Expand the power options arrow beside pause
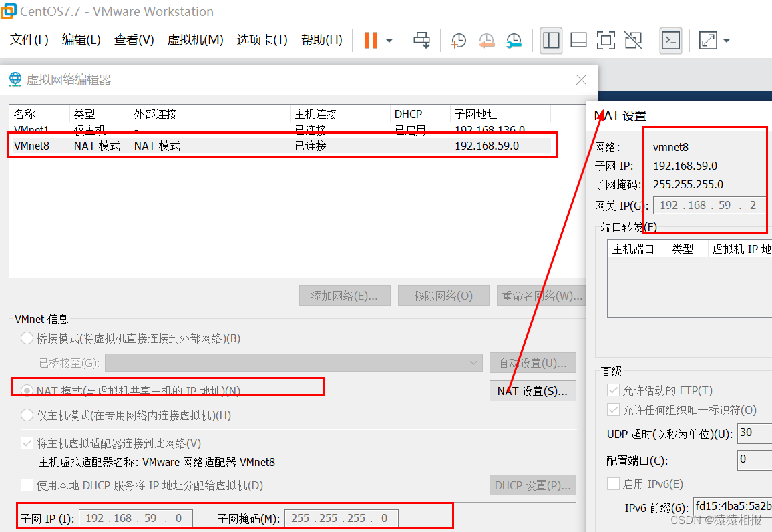 (389, 40)
